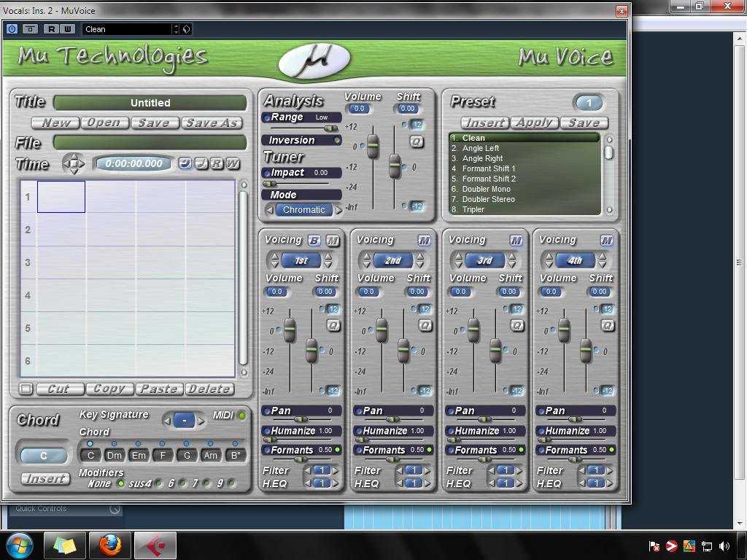The image size is (747, 560).
Task: Click Filter next arrow on 1st Voicing
Action: (336, 471)
